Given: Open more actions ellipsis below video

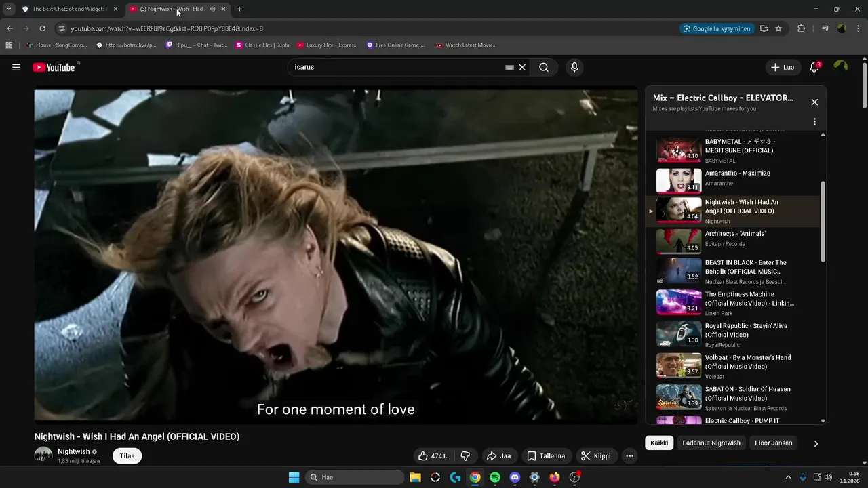Looking at the screenshot, I should [629, 456].
